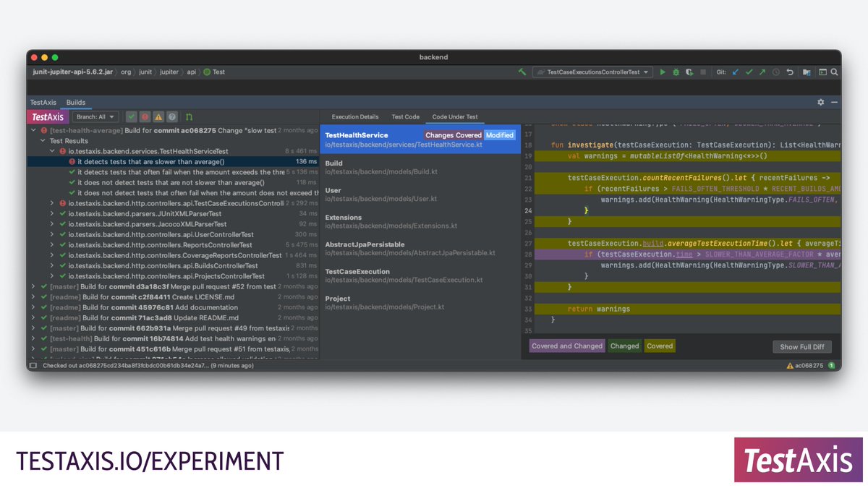Click the Show Full Diff button
This screenshot has width=868, height=488.
(x=802, y=347)
